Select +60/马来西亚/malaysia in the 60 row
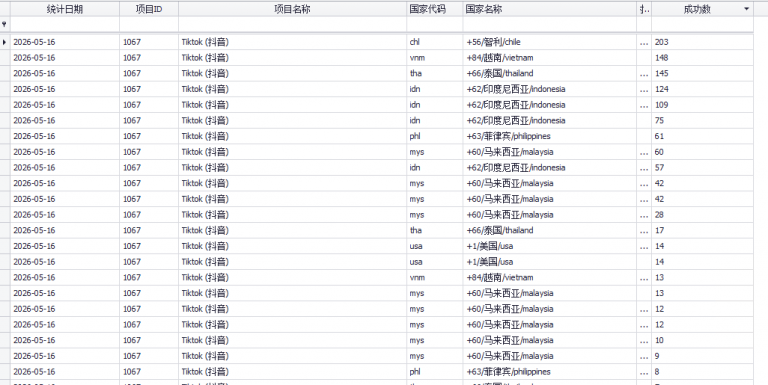The image size is (768, 385). point(550,152)
